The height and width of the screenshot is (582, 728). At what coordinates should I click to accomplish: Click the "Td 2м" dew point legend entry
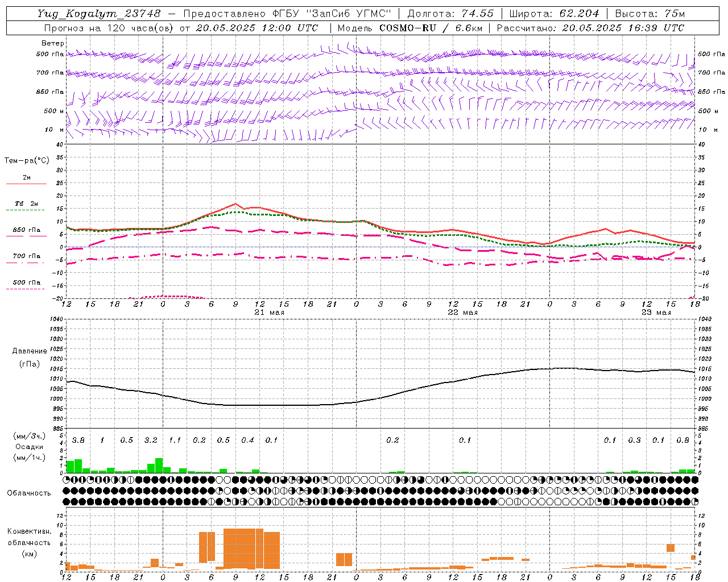27,203
